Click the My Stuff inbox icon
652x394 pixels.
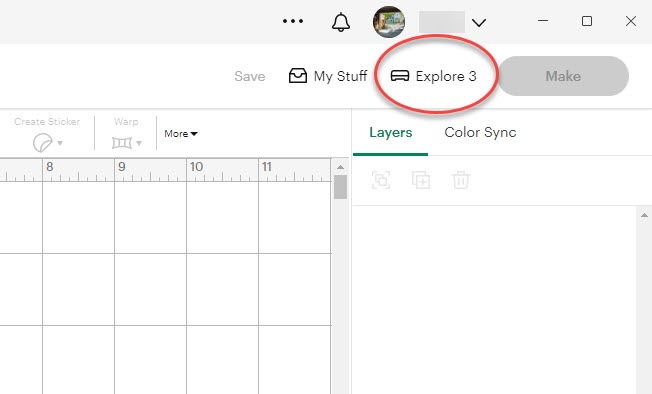[x=298, y=76]
